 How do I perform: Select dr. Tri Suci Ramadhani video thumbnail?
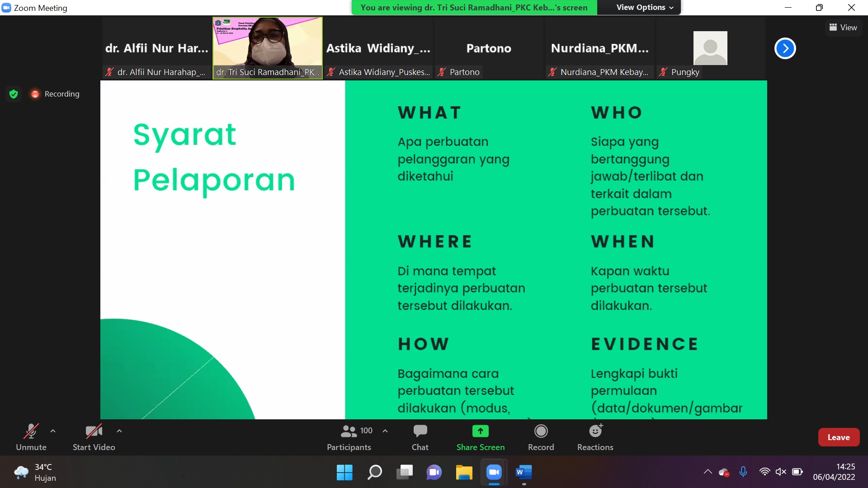(268, 48)
